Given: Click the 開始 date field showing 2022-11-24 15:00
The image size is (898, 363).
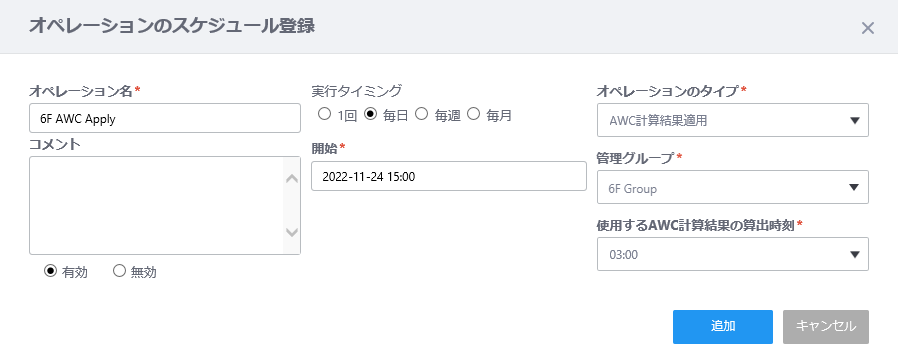Looking at the screenshot, I should point(449,176).
